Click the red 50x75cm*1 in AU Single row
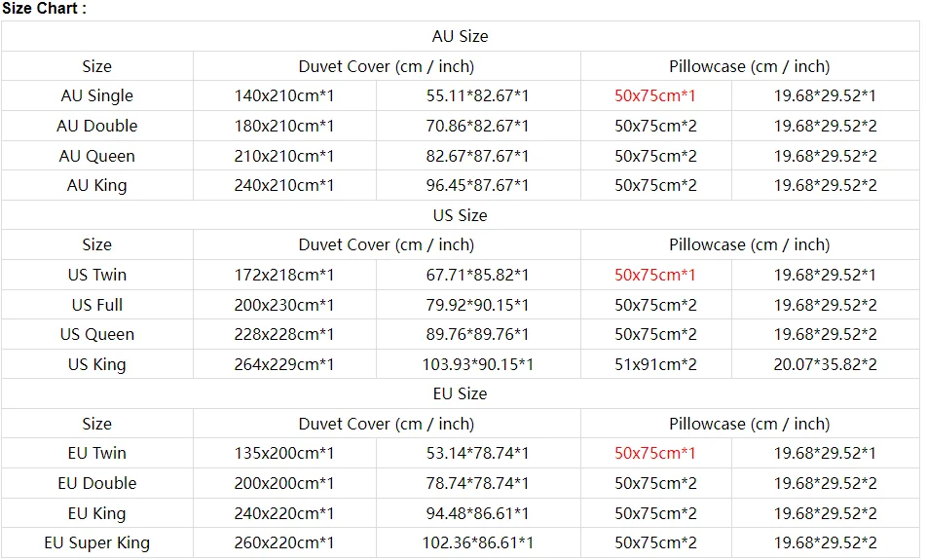927x560 pixels. 655,95
